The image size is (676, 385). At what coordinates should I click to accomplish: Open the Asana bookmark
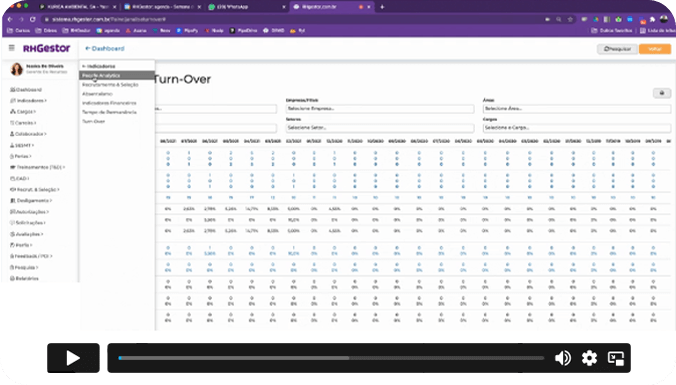click(x=136, y=31)
